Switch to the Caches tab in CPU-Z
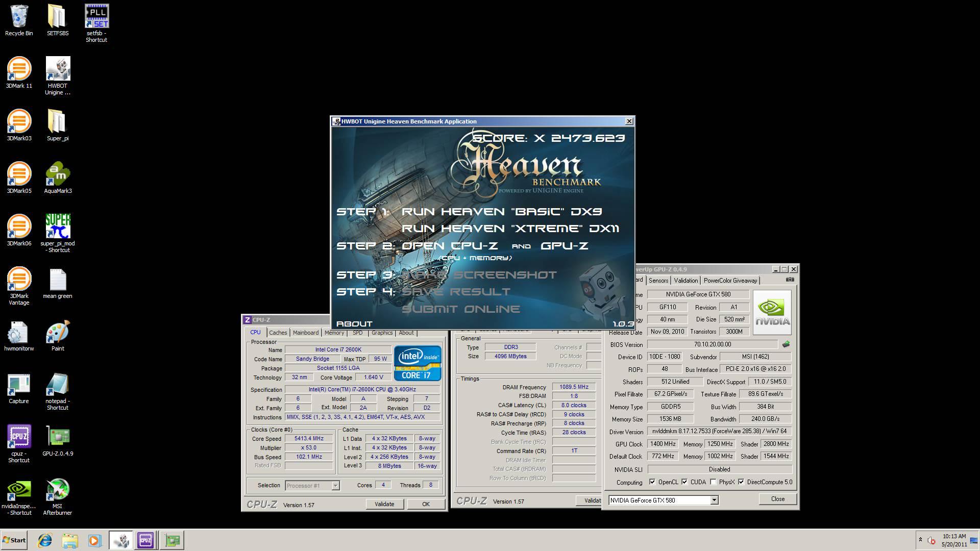 point(278,333)
